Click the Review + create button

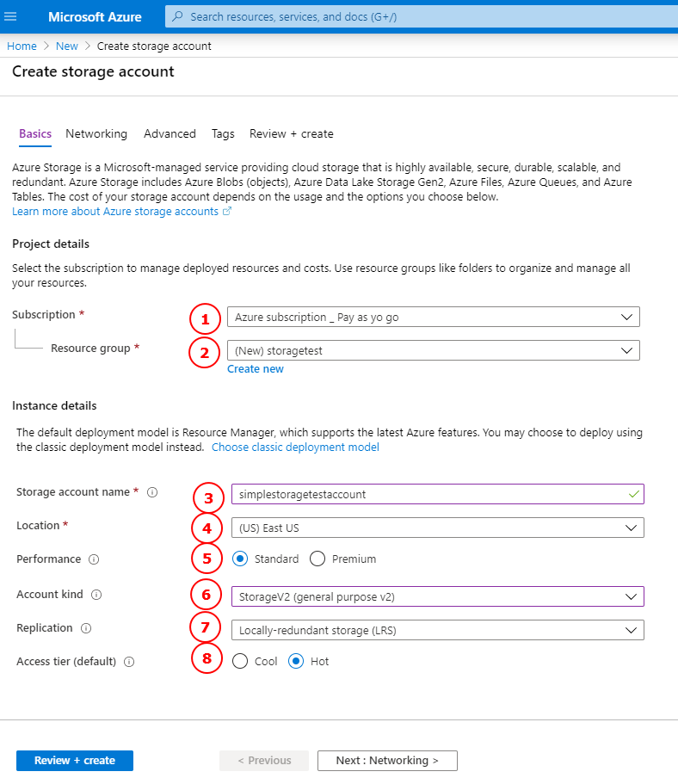(75, 761)
